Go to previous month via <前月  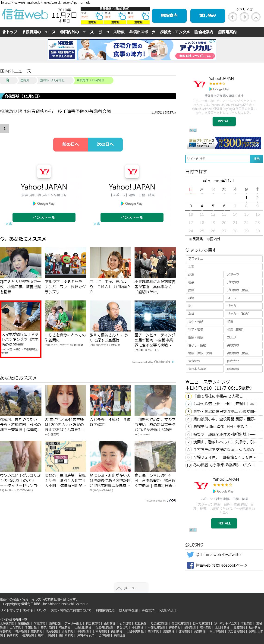[206, 181]
